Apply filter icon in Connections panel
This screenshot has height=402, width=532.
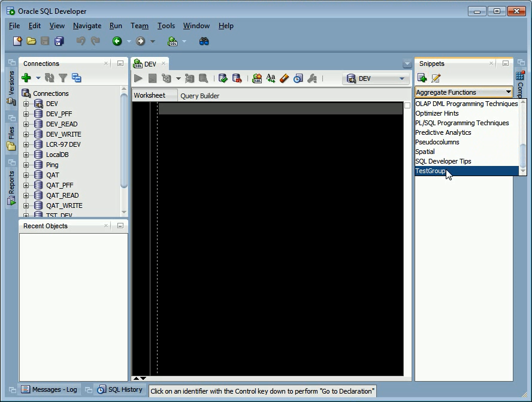63,78
